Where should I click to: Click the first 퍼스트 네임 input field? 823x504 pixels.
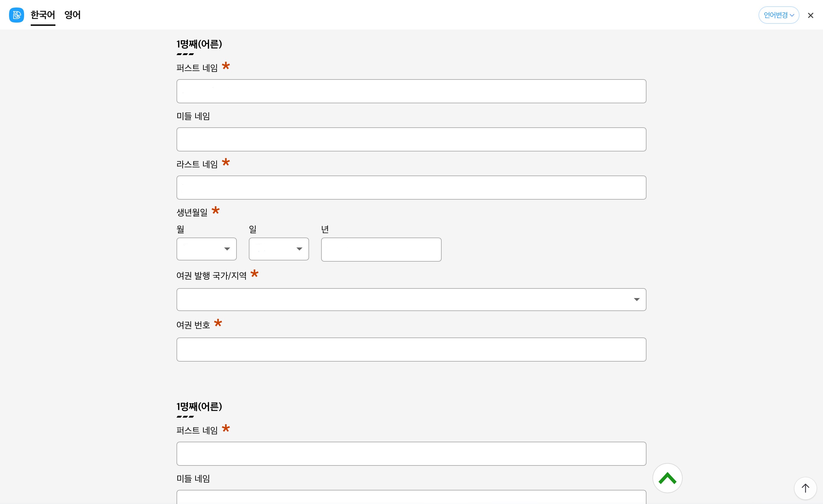pos(411,91)
